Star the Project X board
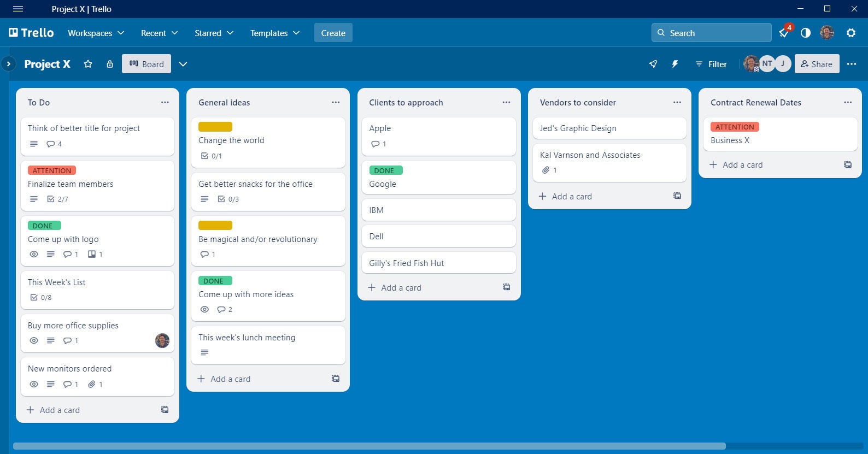Screen dimensions: 868x454 pyautogui.click(x=88, y=64)
